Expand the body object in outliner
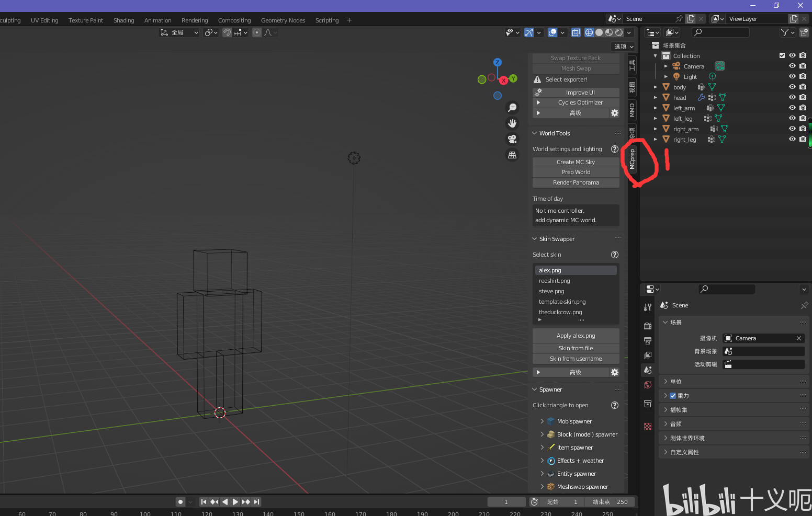The height and width of the screenshot is (516, 812). pos(655,87)
